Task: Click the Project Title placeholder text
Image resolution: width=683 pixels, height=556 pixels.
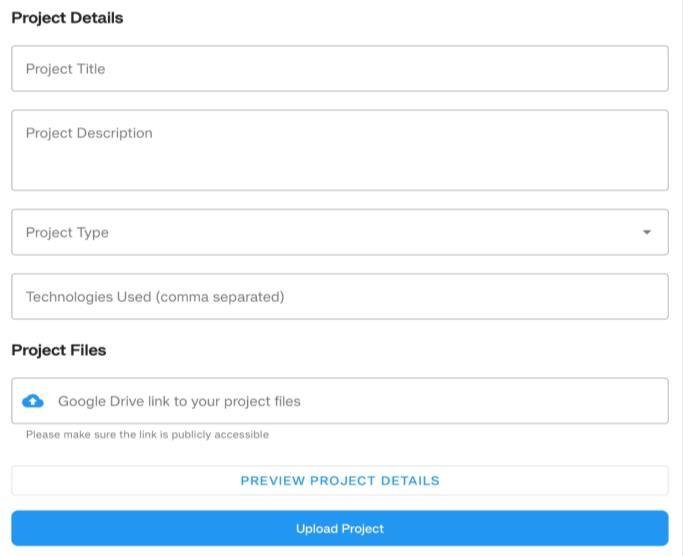Action: (x=65, y=69)
